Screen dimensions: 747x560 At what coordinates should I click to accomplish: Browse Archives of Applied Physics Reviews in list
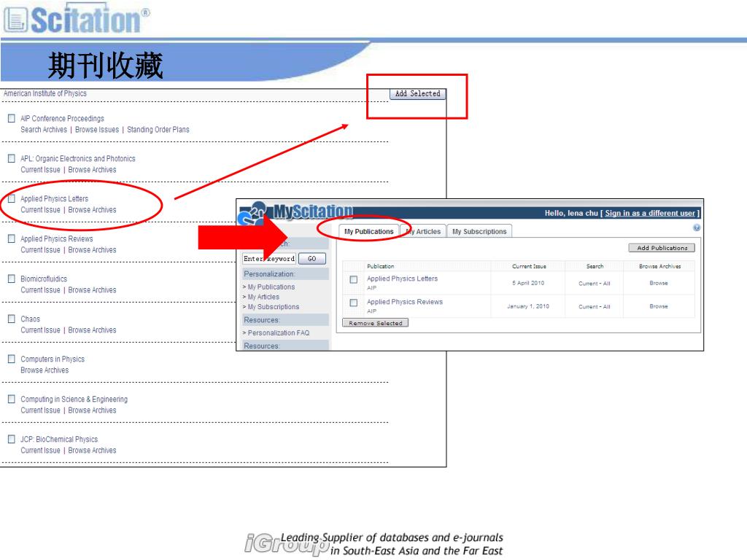click(92, 249)
